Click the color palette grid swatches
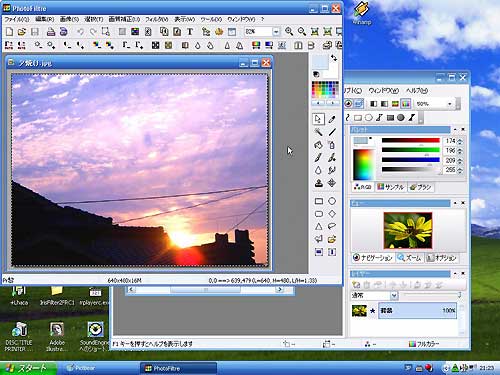This screenshot has height=375, width=500. (325, 90)
